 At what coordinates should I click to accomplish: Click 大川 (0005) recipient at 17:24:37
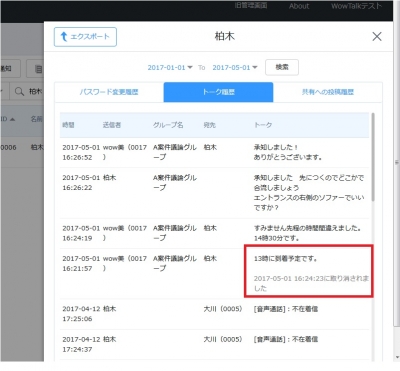[223, 339]
